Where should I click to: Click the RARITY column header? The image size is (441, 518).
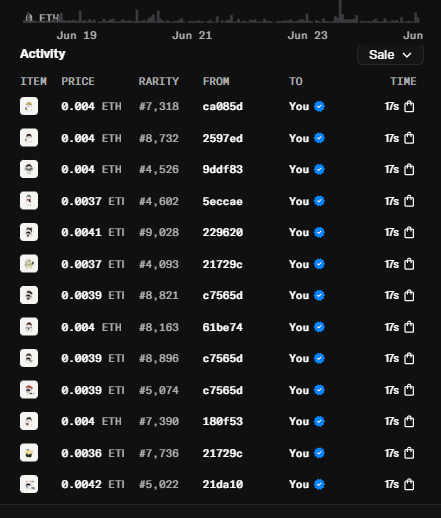coord(159,81)
